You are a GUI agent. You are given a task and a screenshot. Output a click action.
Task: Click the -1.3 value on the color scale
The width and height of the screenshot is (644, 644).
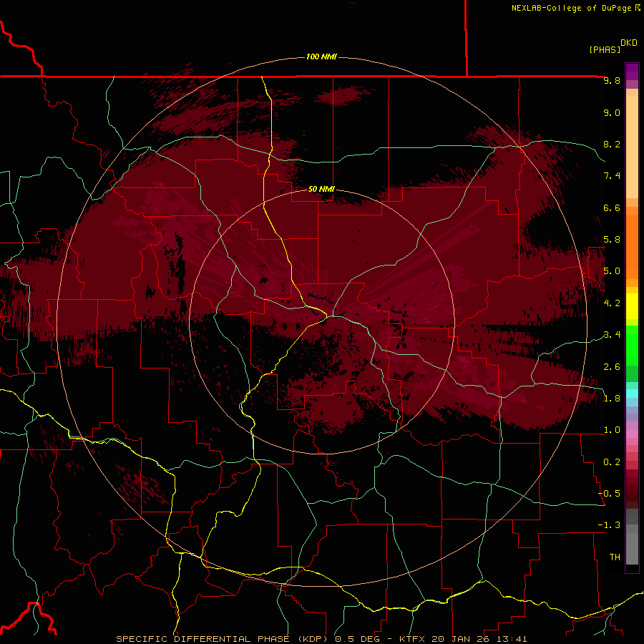[609, 525]
